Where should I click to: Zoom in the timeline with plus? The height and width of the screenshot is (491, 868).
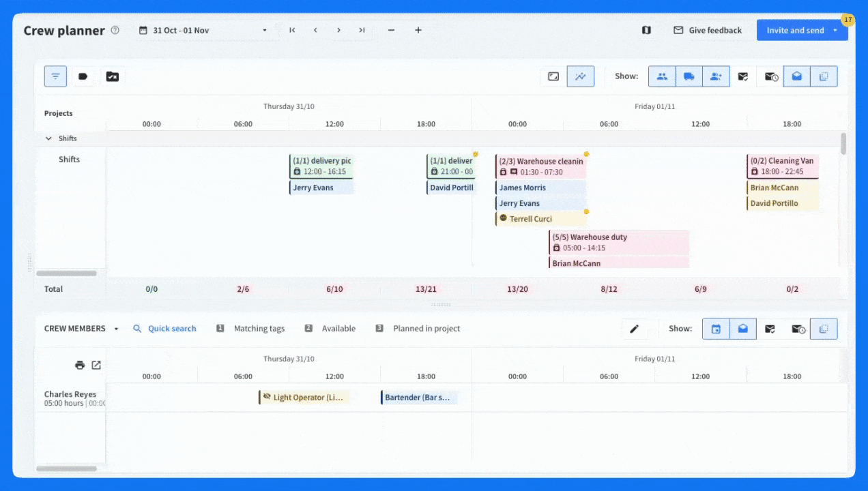click(418, 30)
